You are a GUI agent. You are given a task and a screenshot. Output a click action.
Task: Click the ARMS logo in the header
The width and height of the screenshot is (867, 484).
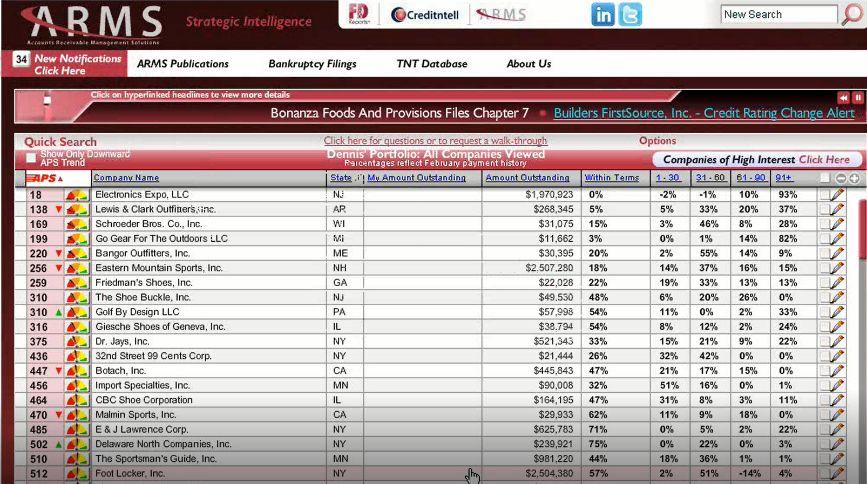[x=92, y=24]
